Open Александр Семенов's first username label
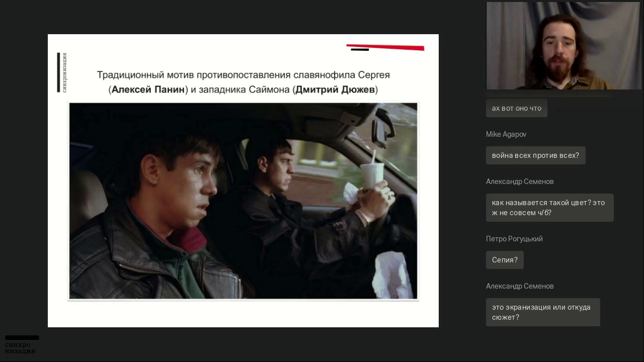The image size is (644, 362). [520, 182]
